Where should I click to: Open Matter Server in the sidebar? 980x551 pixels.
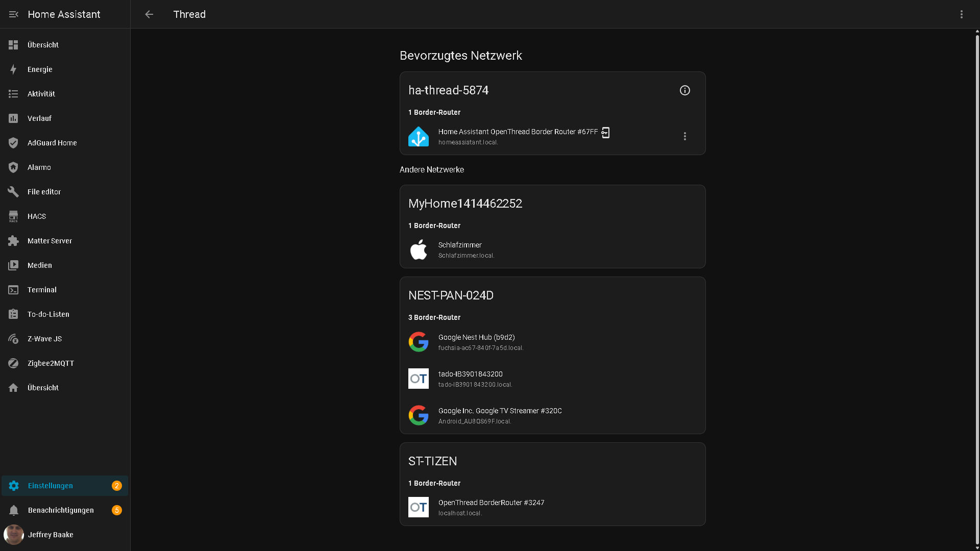(50, 241)
